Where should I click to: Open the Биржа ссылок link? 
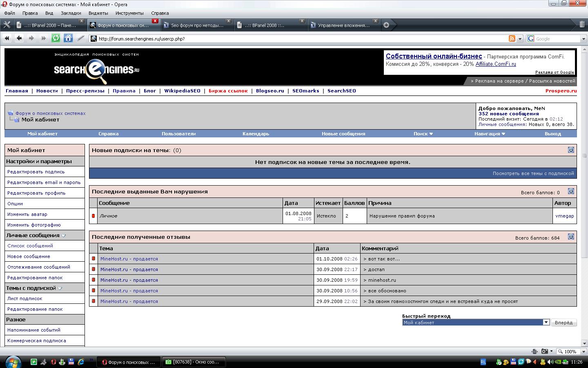228,91
